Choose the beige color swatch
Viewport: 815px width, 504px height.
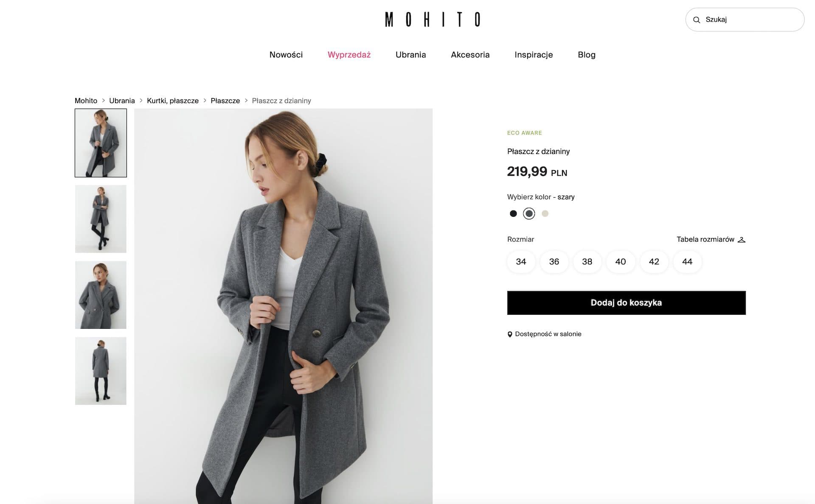(x=545, y=213)
